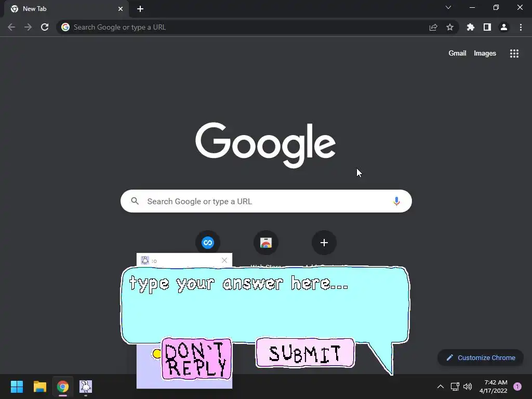The image size is (532, 399).
Task: Open File Explorer from the taskbar
Action: pos(39,387)
